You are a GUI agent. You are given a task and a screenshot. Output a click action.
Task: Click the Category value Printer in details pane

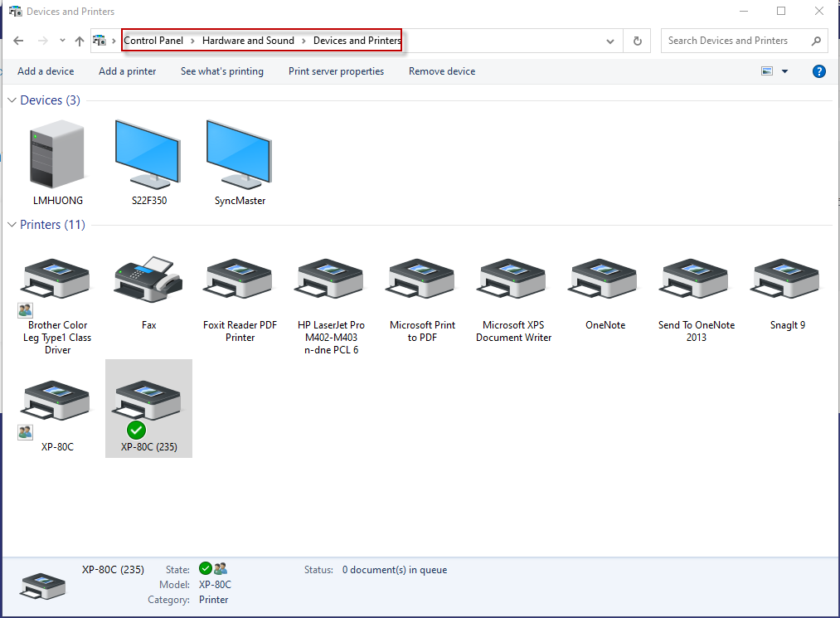(213, 600)
